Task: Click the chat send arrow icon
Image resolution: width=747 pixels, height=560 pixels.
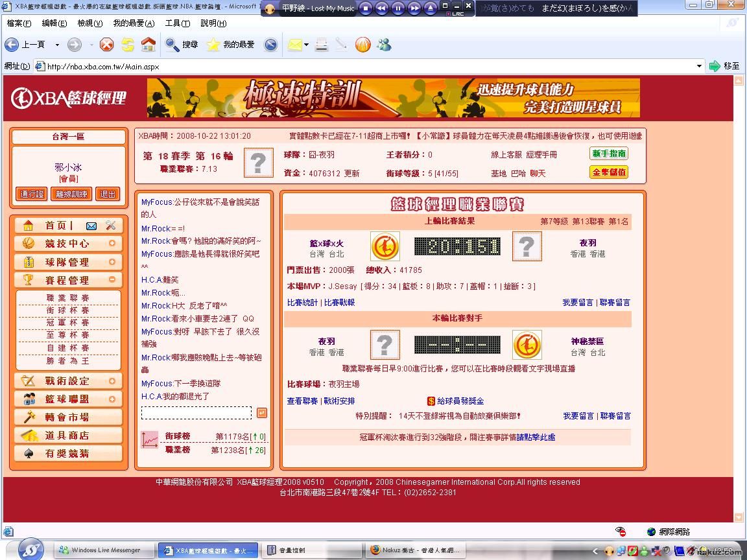Action: (x=261, y=413)
